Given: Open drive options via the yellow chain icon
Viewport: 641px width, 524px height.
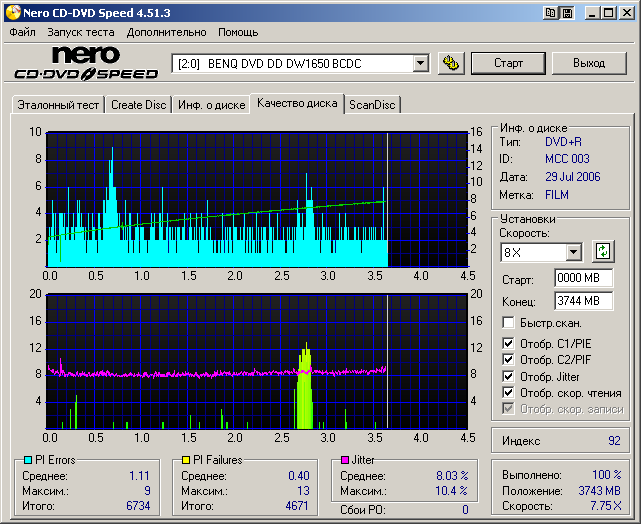Looking at the screenshot, I should (x=451, y=63).
